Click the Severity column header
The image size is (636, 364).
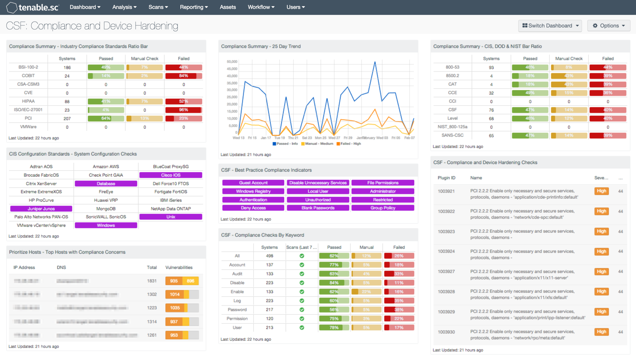click(x=601, y=178)
